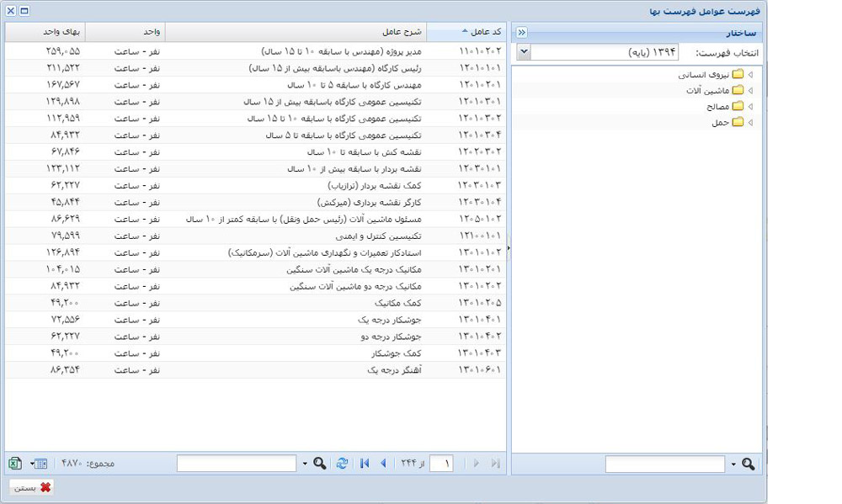Click the grid search magnifier icon

coord(320,464)
